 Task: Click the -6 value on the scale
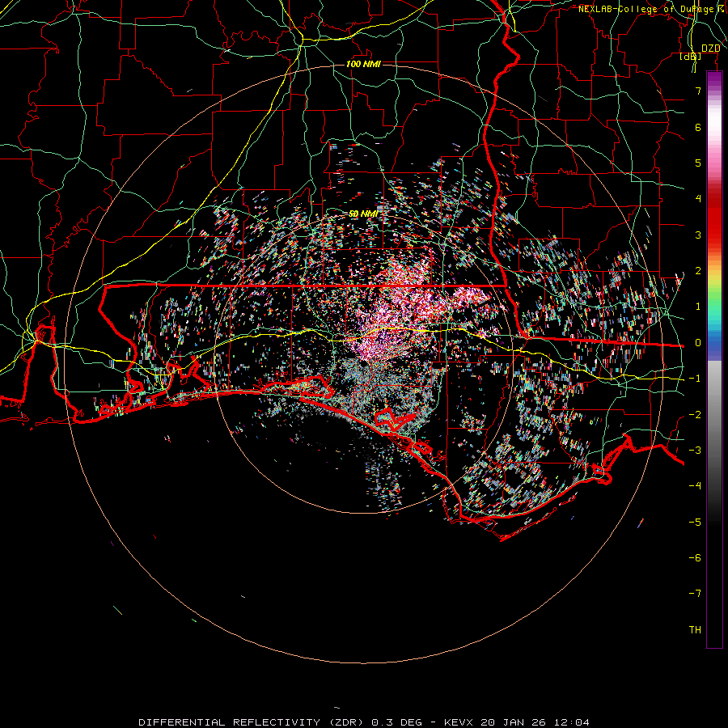695,558
